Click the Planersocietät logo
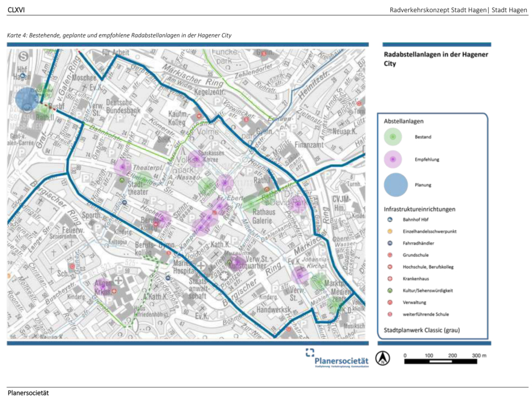The image size is (532, 400). point(337,358)
